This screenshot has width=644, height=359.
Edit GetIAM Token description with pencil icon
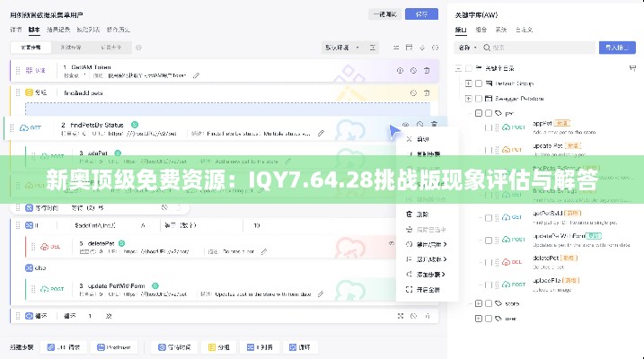(197, 75)
